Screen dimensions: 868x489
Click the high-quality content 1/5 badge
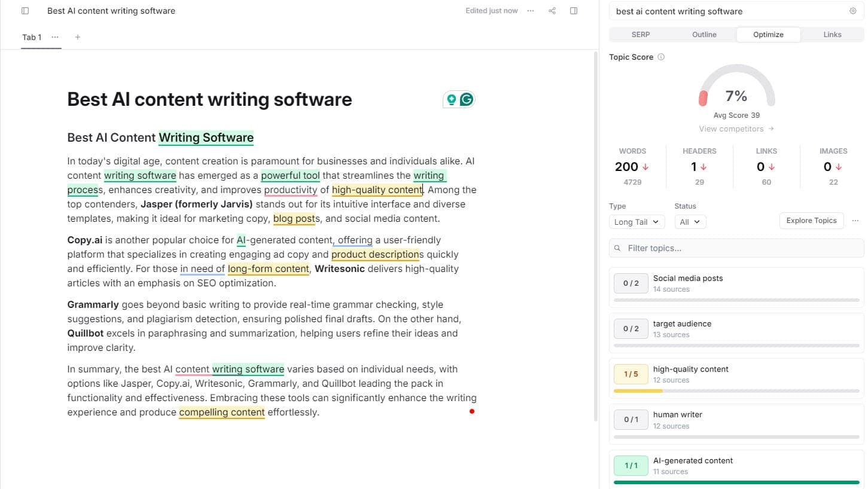point(631,374)
